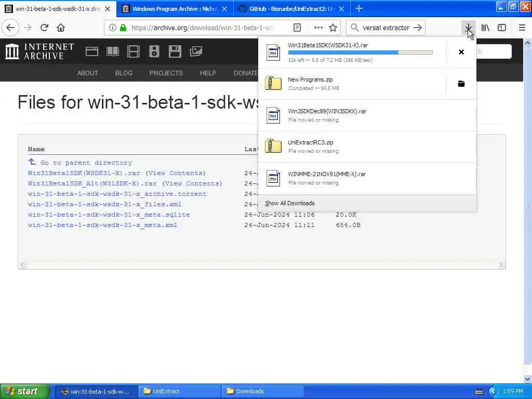
Task: Click the search magnifier icon
Action: (x=354, y=28)
